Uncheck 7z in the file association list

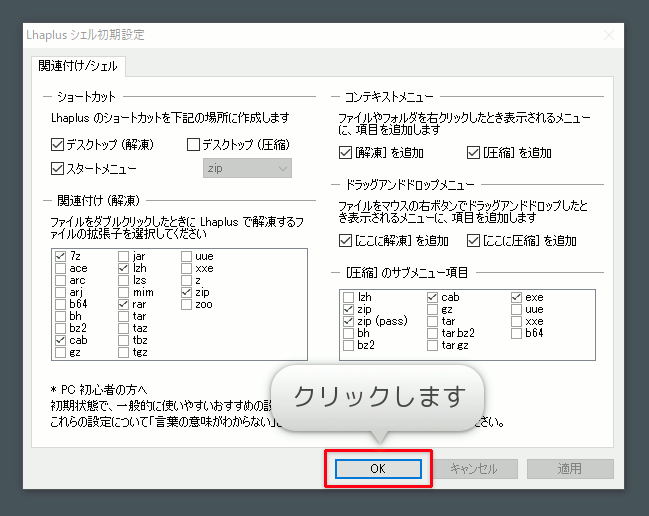click(x=60, y=257)
